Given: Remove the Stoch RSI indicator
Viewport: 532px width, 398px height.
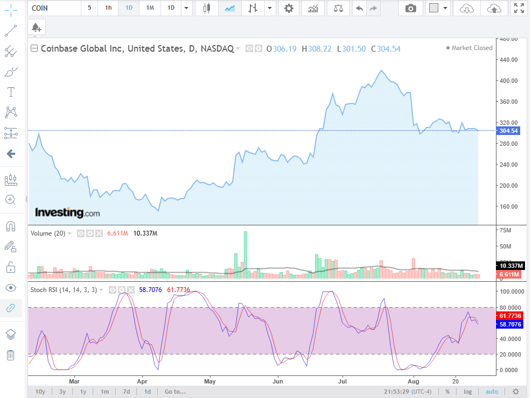Looking at the screenshot, I should 131,290.
